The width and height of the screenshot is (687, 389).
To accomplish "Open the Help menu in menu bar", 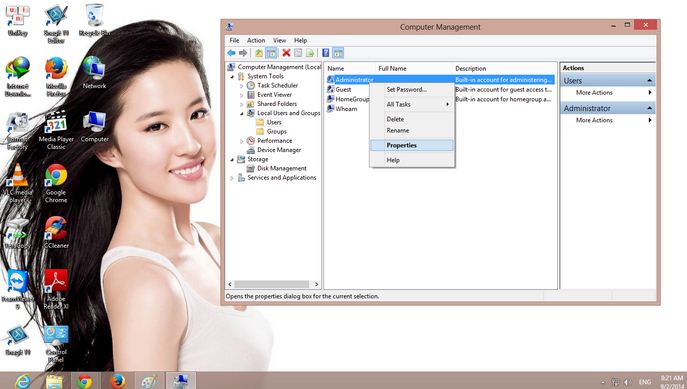I will (x=300, y=40).
